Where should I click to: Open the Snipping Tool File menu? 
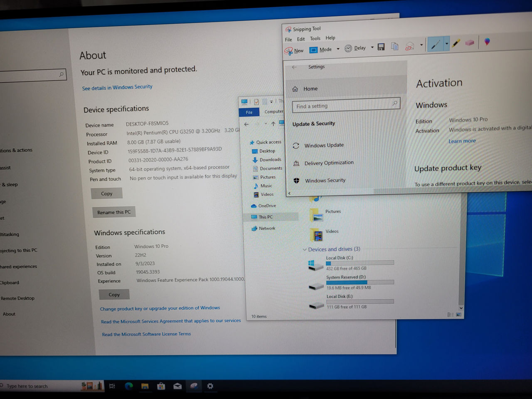(x=288, y=39)
